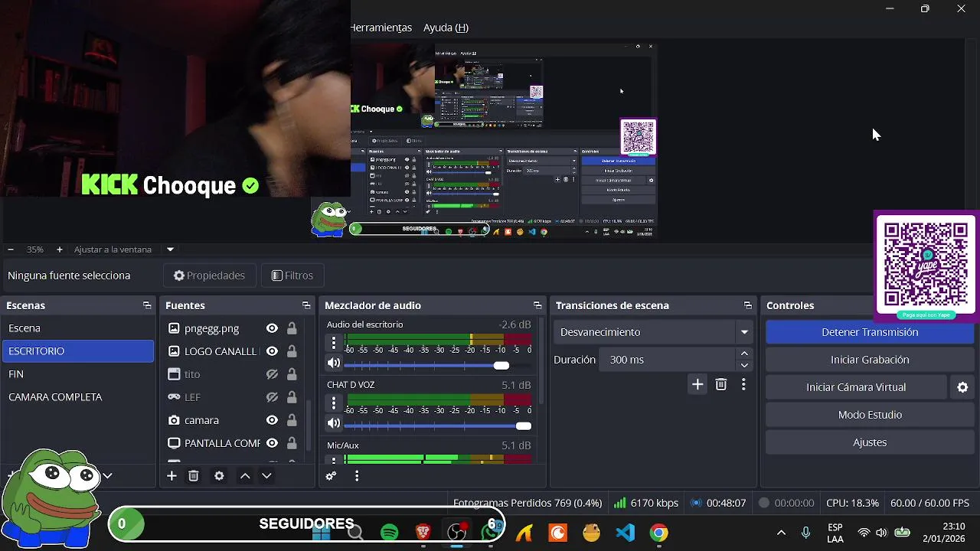Open Ajustar a la ventana zoom dropdown
980x551 pixels.
pos(171,249)
